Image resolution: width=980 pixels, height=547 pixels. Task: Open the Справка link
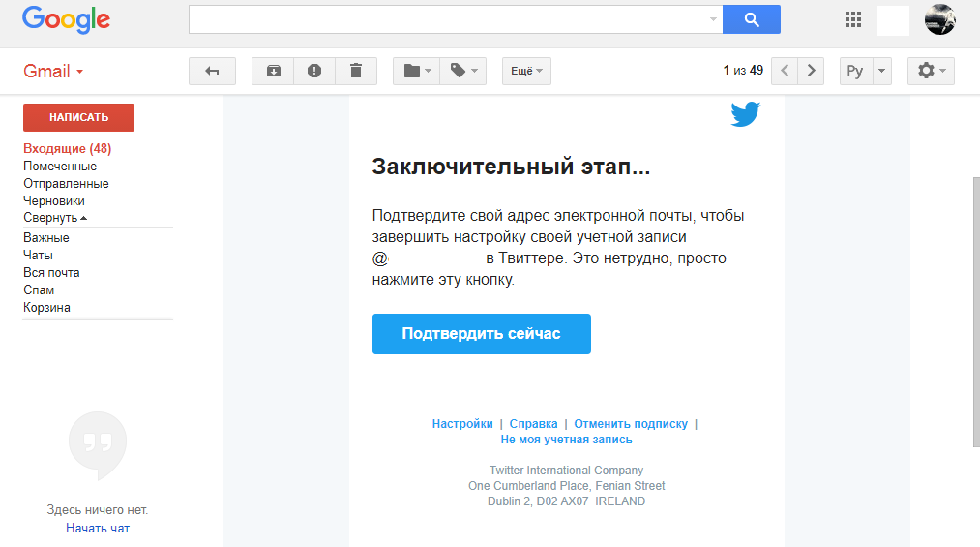click(x=533, y=424)
